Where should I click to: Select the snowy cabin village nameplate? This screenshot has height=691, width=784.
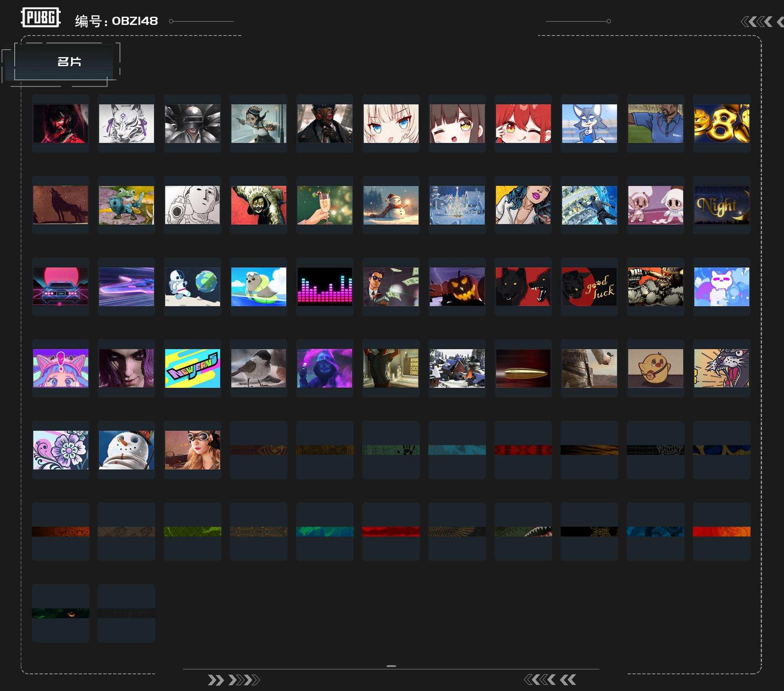[x=457, y=368]
